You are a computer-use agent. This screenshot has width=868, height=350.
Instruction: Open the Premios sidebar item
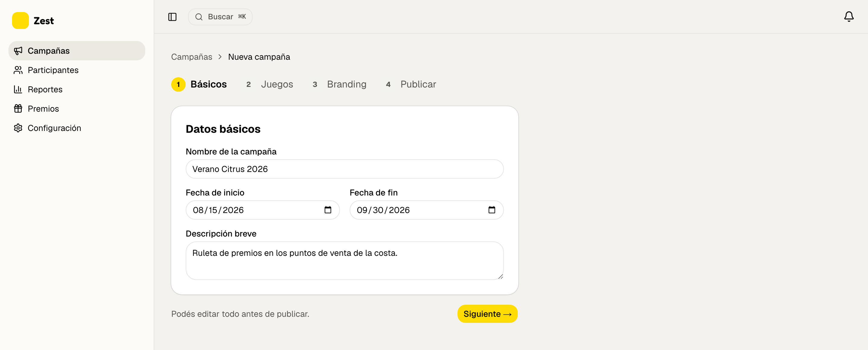(x=77, y=109)
